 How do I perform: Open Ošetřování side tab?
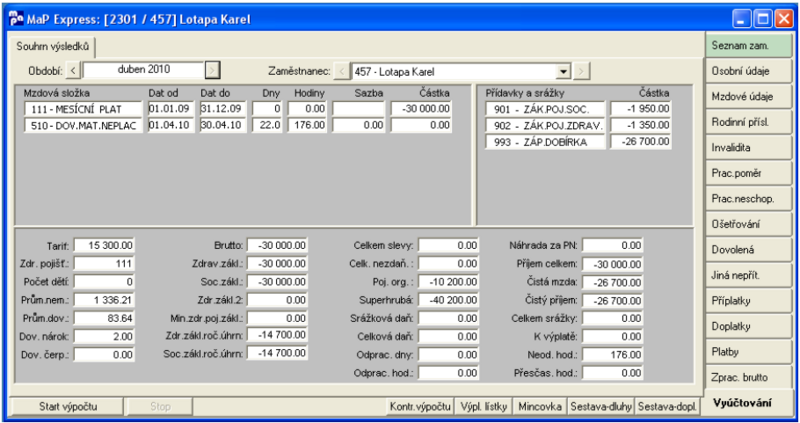click(748, 224)
